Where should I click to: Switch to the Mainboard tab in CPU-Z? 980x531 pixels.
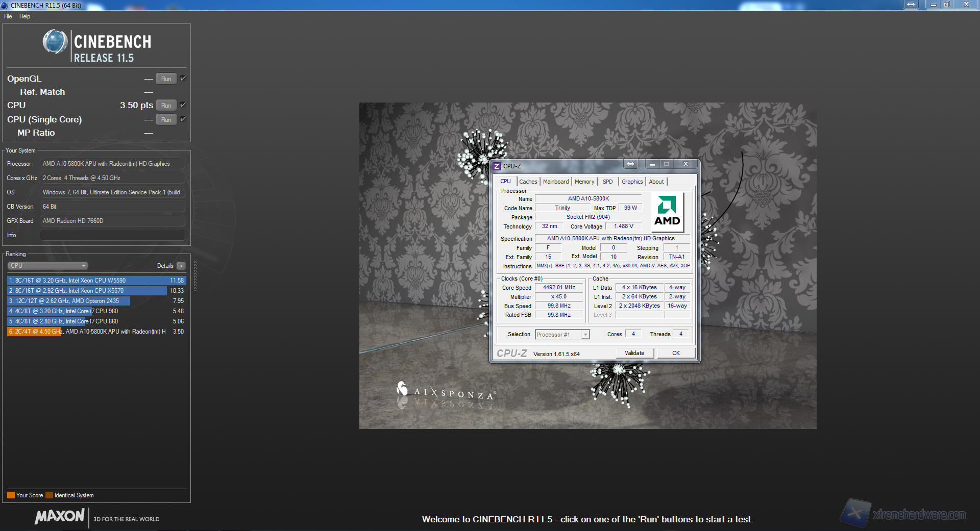point(555,182)
